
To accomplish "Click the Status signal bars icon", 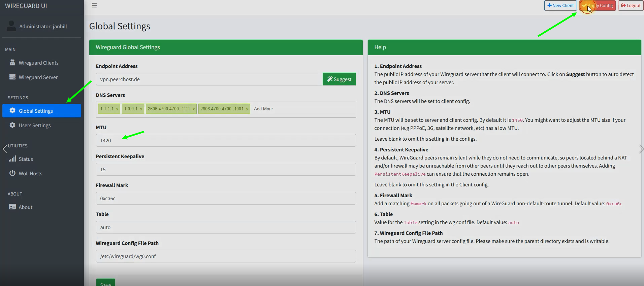I will 12,159.
